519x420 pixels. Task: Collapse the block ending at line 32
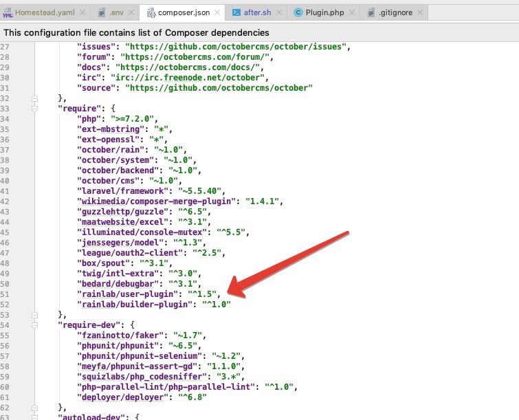pyautogui.click(x=34, y=98)
